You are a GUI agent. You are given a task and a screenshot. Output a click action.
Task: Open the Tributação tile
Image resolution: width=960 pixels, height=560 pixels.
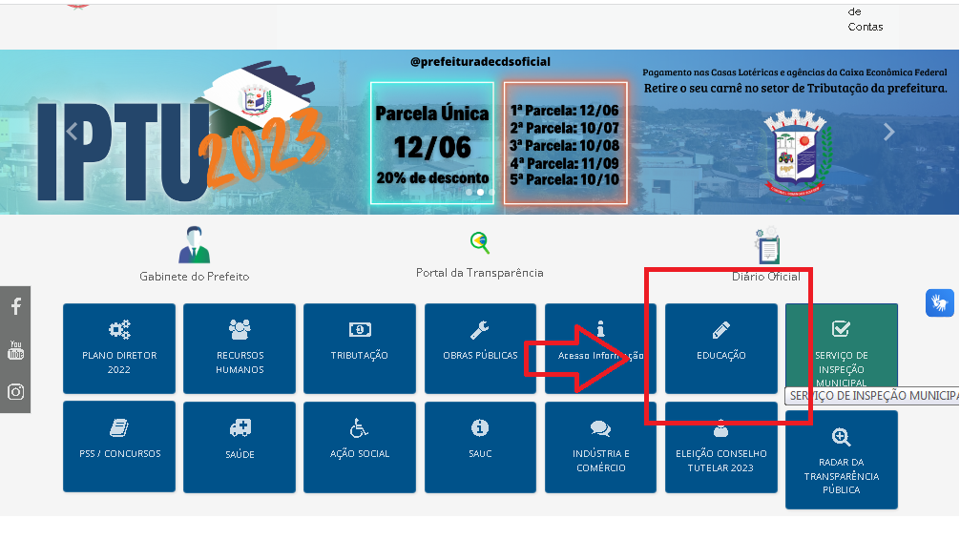[x=360, y=348]
